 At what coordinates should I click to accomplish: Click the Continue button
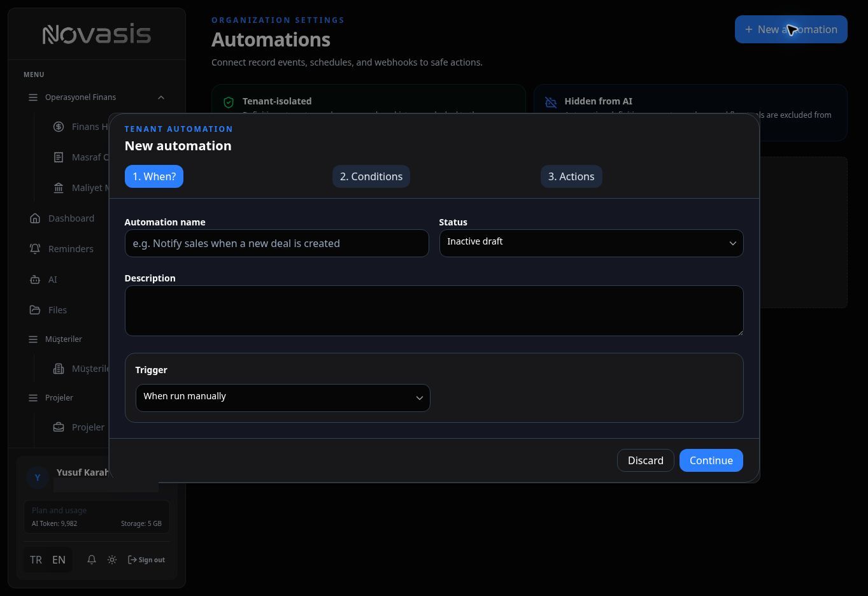[x=711, y=460]
